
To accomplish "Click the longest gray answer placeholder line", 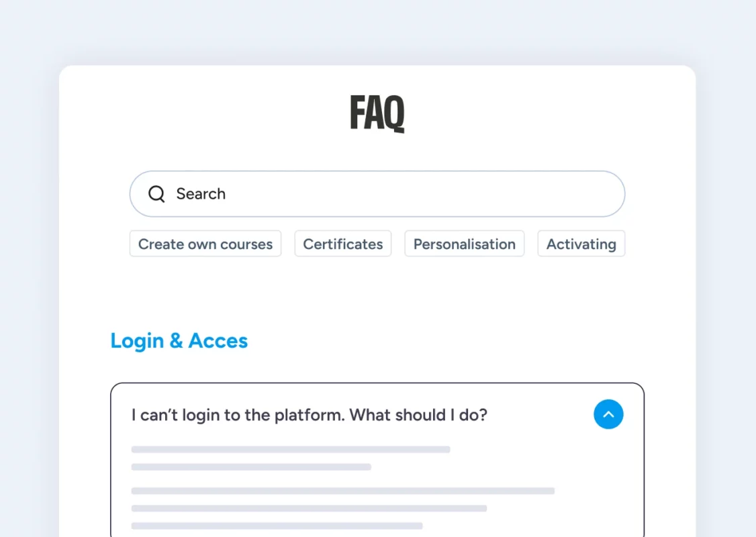I will [x=343, y=491].
